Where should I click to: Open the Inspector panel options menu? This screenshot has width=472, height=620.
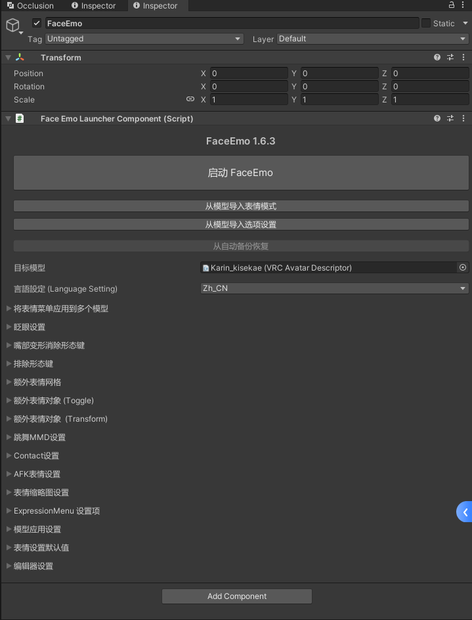(x=463, y=5)
